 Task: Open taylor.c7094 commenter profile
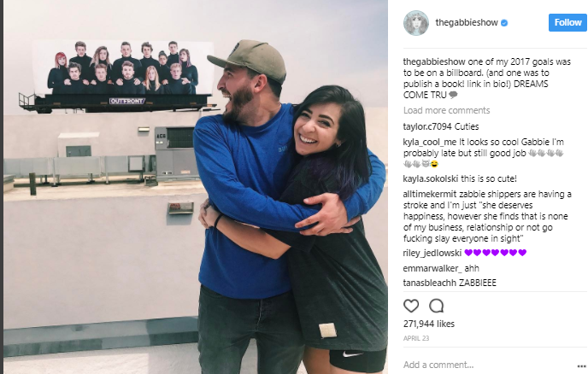427,126
